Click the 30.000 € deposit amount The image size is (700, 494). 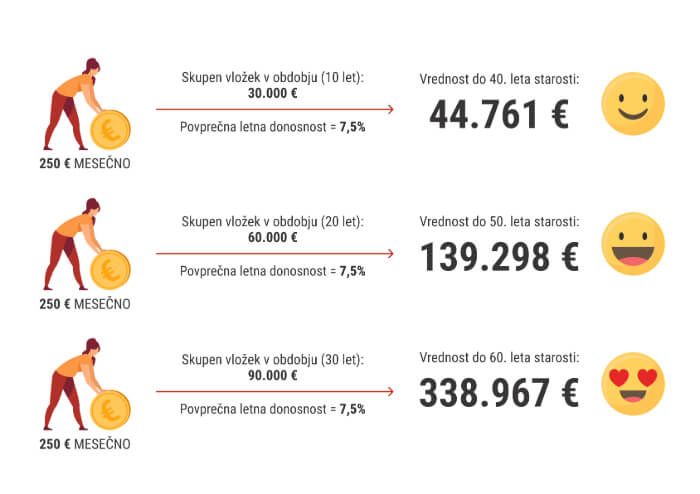pyautogui.click(x=273, y=93)
